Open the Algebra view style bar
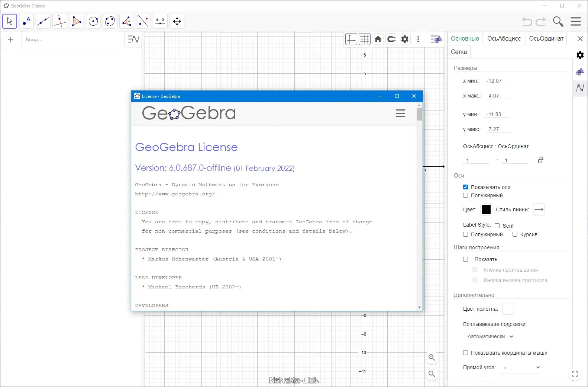 coord(133,39)
